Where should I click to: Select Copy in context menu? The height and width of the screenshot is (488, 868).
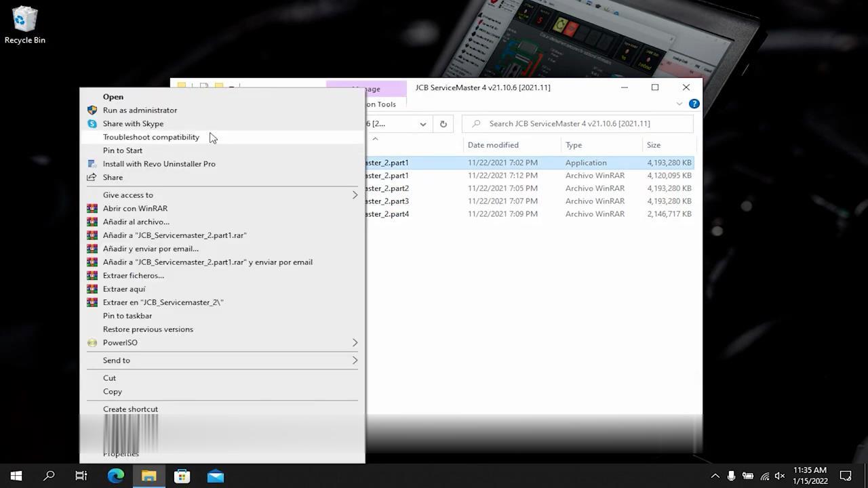[112, 391]
